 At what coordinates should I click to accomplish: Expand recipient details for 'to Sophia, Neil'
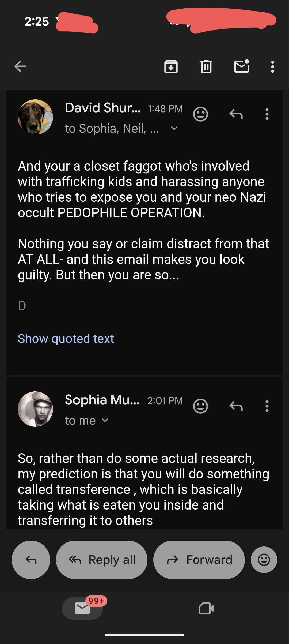[x=174, y=129]
